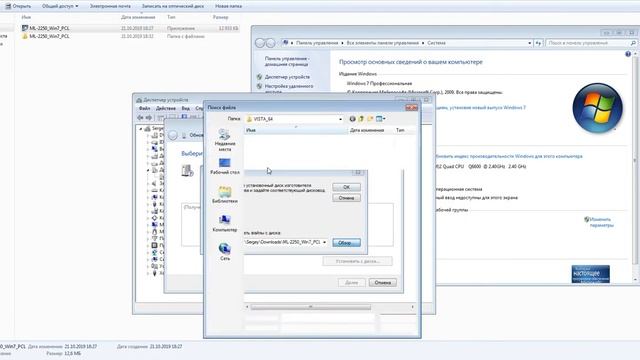Viewport: 640px width, 360px height.
Task: Click OK in install-from-disk dialog
Action: [346, 187]
